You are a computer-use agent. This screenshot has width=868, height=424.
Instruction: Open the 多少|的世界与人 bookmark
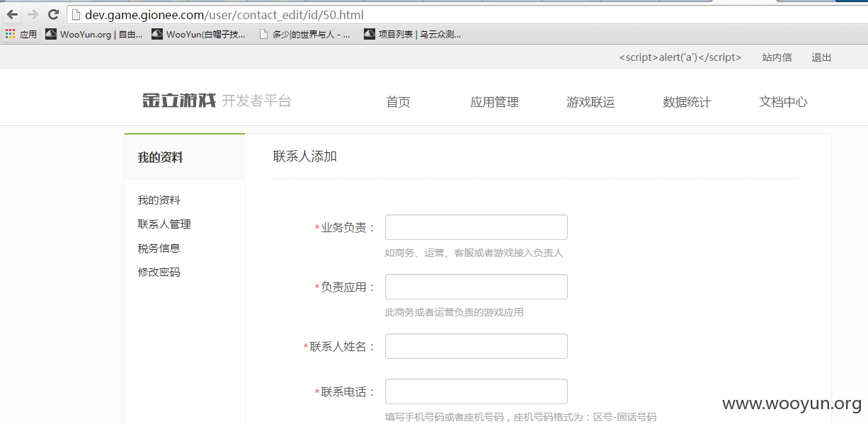[304, 34]
